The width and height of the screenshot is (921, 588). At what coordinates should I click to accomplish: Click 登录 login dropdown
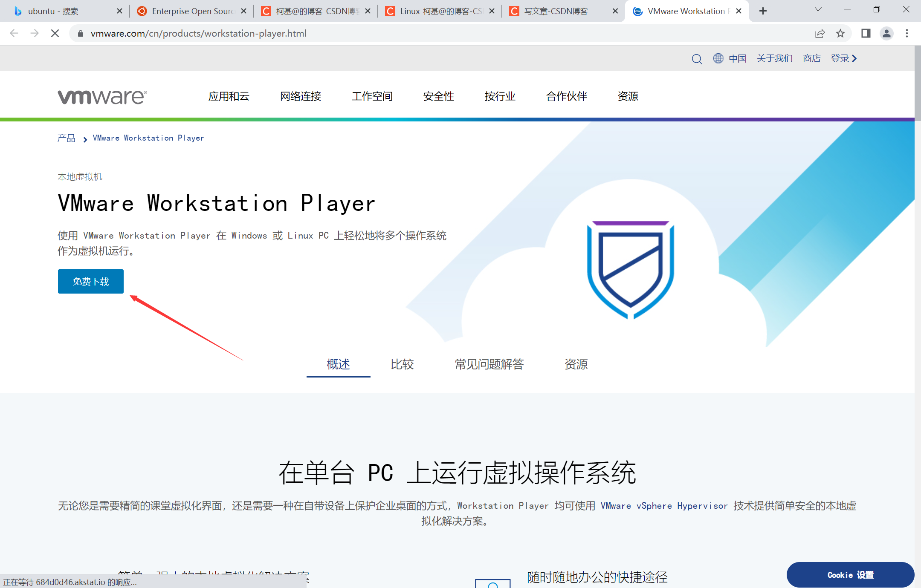pos(844,58)
